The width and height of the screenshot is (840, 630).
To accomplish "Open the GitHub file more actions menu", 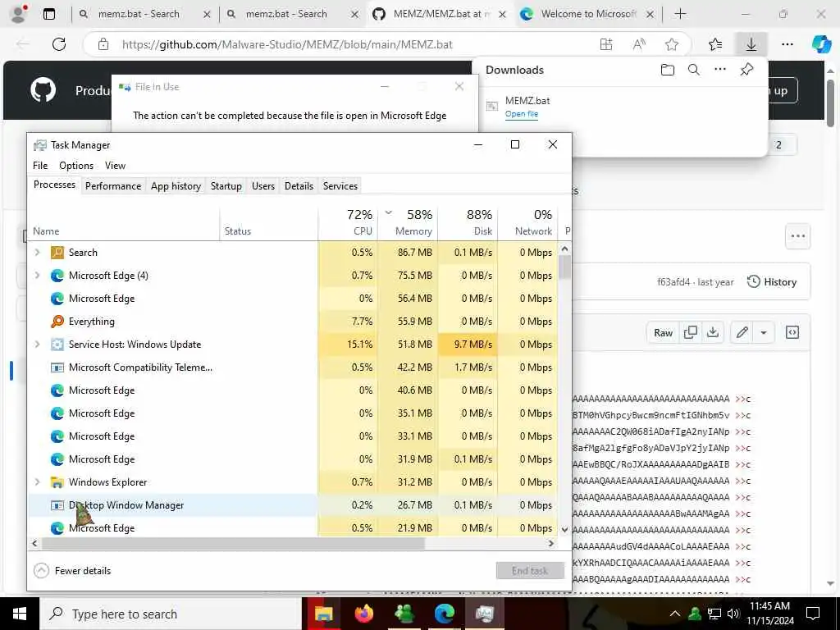I will click(x=797, y=236).
